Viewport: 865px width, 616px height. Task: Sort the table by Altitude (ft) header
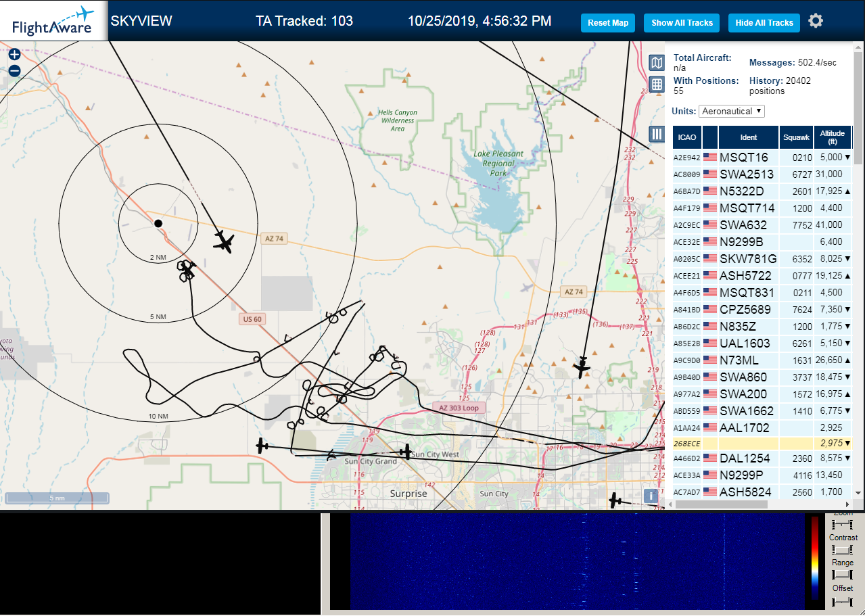(833, 137)
